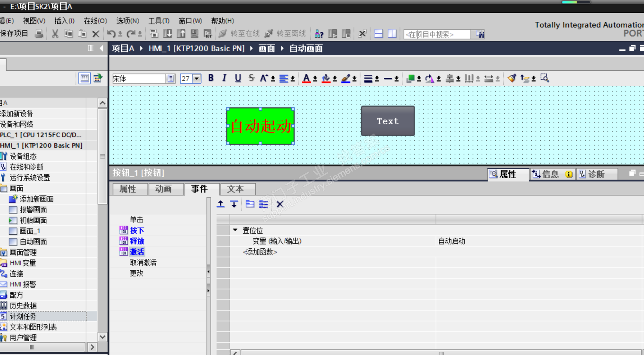The image size is (644, 355).
Task: Click the search button beside the project search box
Action: tap(480, 34)
